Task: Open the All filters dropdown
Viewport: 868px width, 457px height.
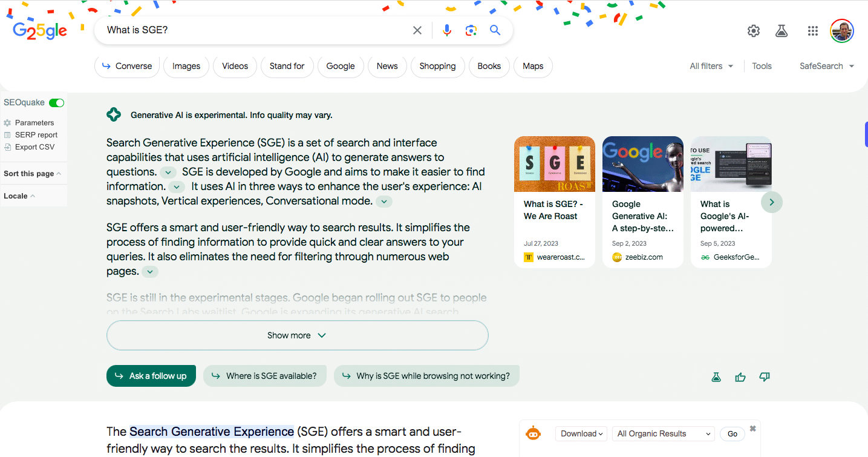Action: tap(711, 66)
